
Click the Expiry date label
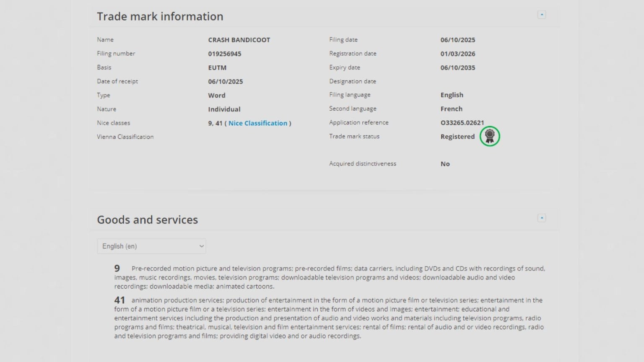[x=345, y=67]
